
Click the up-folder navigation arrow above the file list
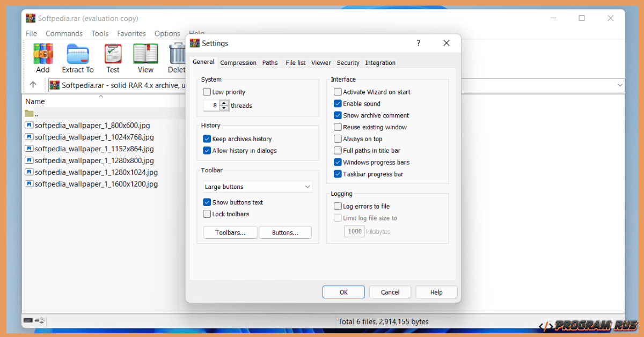point(33,84)
